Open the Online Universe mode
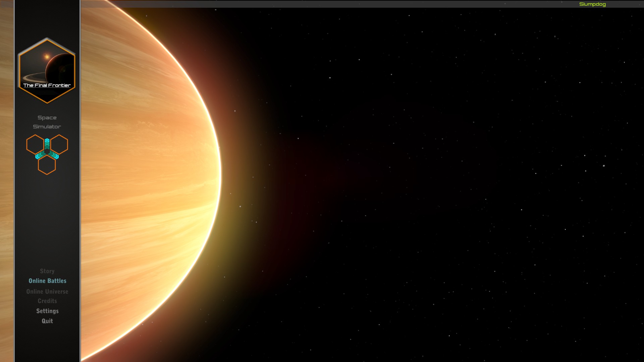Viewport: 644px width, 362px height. tap(47, 291)
